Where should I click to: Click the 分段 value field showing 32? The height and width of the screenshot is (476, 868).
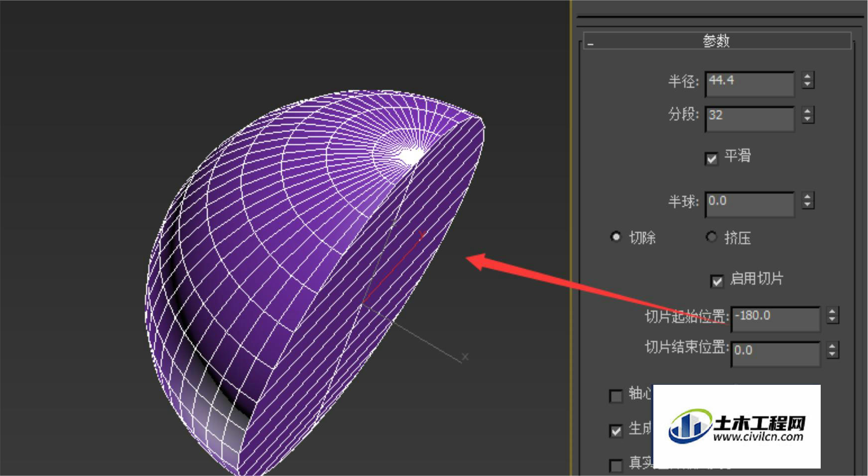coord(750,118)
